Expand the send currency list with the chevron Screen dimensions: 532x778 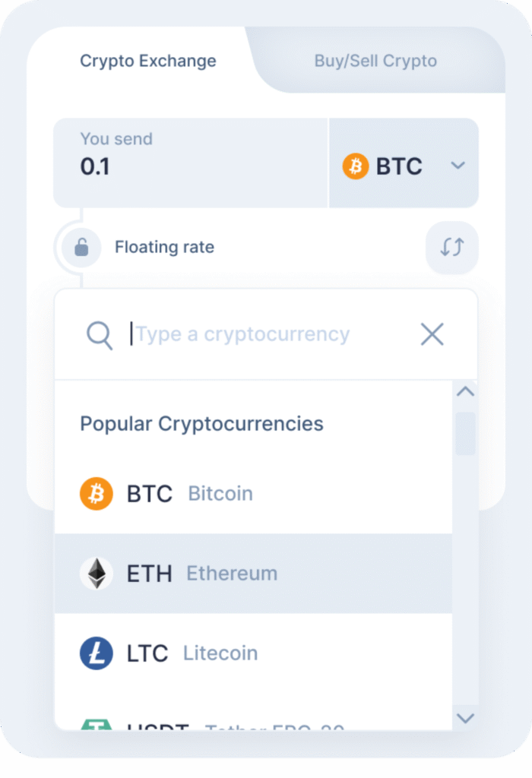coord(458,164)
